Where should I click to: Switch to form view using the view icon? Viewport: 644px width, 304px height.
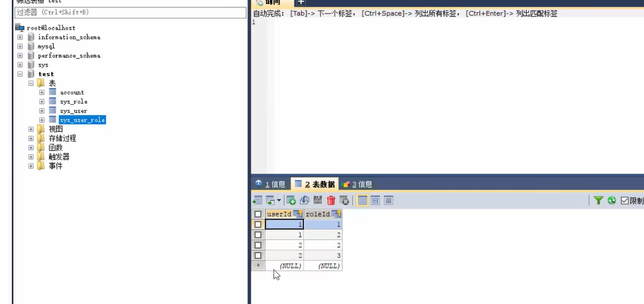click(x=375, y=201)
